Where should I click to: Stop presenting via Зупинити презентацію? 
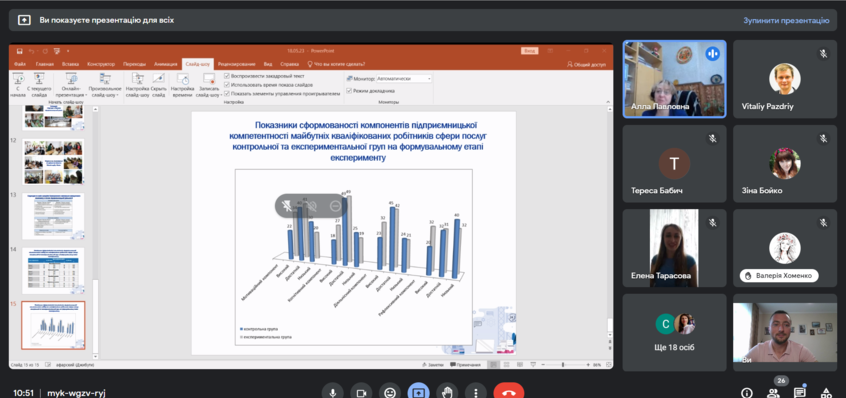click(x=786, y=20)
